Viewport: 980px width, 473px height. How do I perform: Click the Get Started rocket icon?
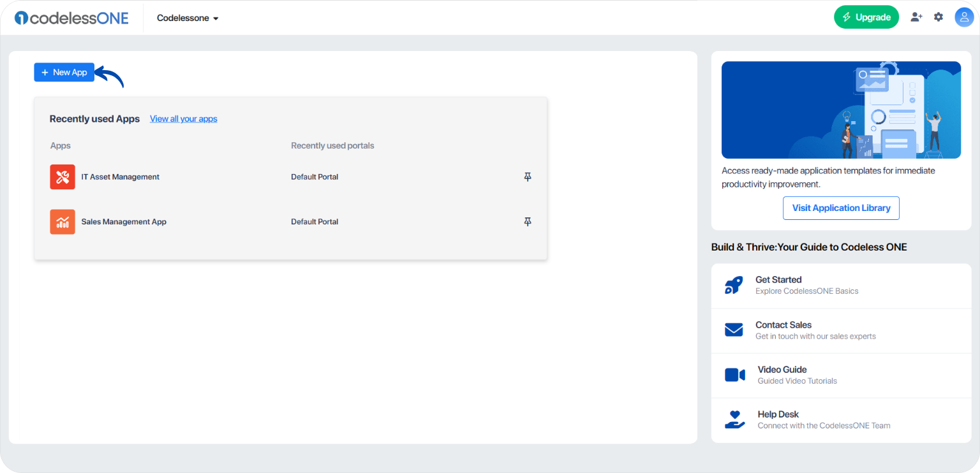[x=734, y=285]
